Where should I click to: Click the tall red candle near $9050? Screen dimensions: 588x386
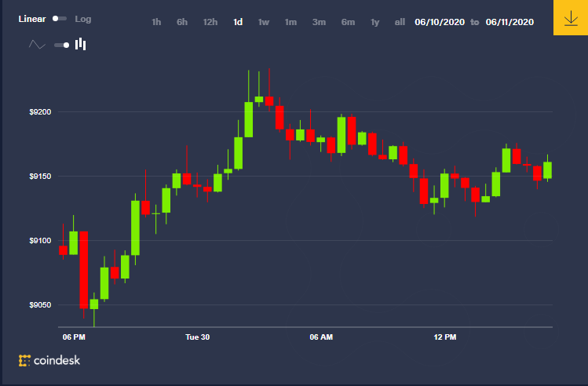(84, 270)
